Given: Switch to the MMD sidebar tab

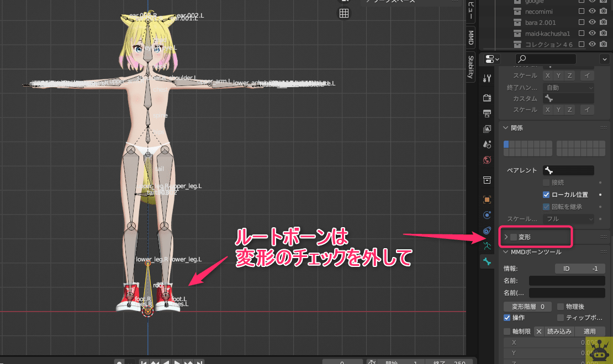Looking at the screenshot, I should (471, 38).
